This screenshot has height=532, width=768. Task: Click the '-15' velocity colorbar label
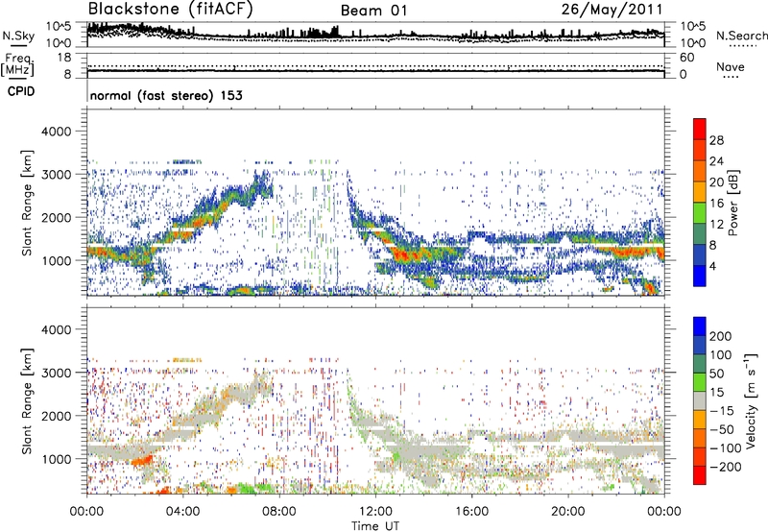coord(722,411)
